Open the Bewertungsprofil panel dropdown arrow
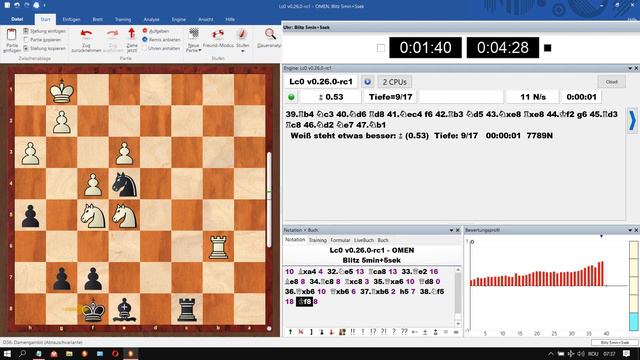The image size is (640, 360). click(630, 230)
